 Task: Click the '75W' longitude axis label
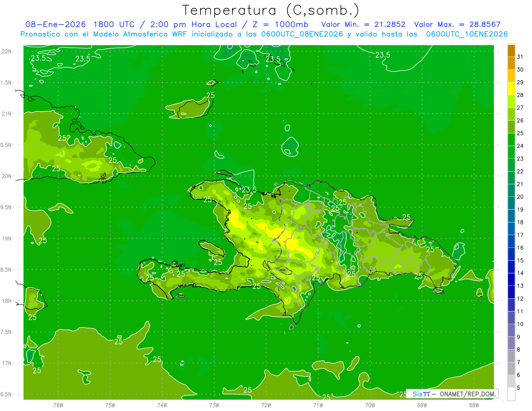[110, 405]
